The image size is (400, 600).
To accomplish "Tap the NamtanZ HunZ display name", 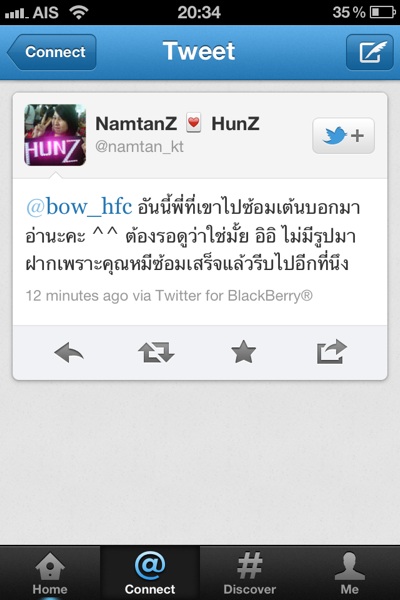I will [177, 124].
